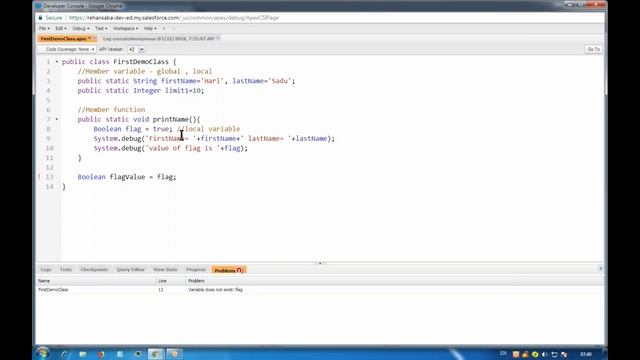The width and height of the screenshot is (640, 360).
Task: Open the Debug menu
Action: 80,29
